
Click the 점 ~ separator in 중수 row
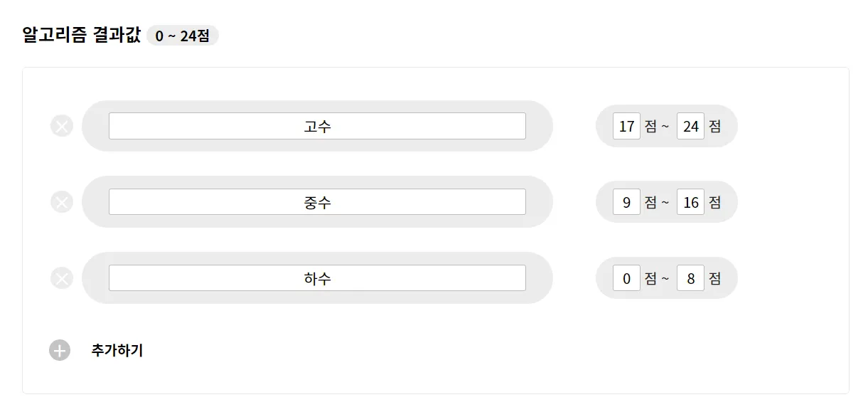(x=657, y=202)
